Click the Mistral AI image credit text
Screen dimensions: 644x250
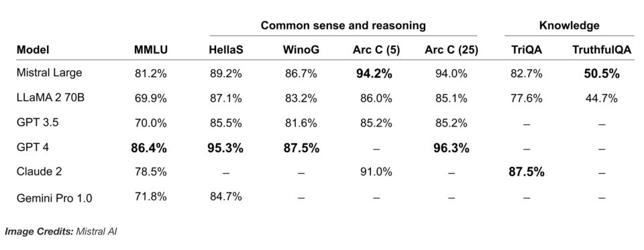[x=97, y=232]
